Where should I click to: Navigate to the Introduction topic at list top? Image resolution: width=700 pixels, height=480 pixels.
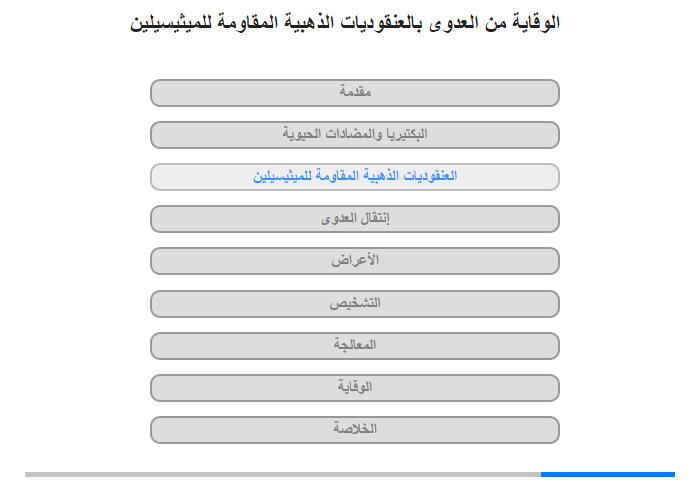coord(354,93)
